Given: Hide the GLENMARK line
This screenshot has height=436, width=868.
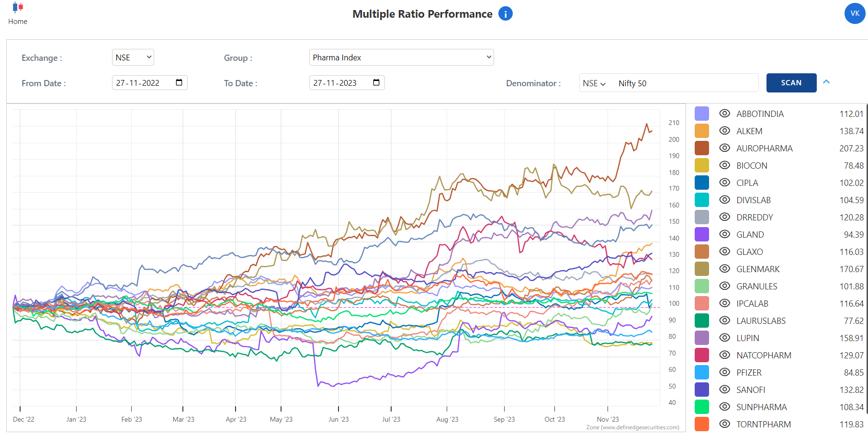Looking at the screenshot, I should 725,269.
